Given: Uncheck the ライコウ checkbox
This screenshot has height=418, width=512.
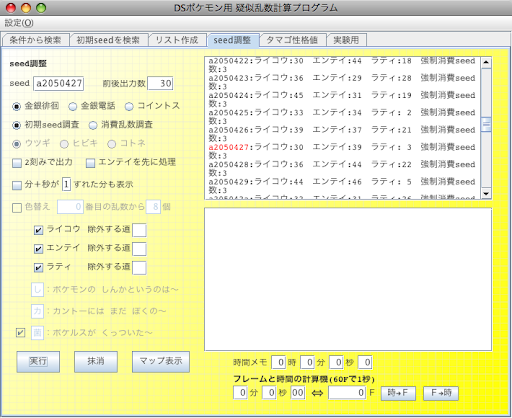Looking at the screenshot, I should [x=39, y=230].
